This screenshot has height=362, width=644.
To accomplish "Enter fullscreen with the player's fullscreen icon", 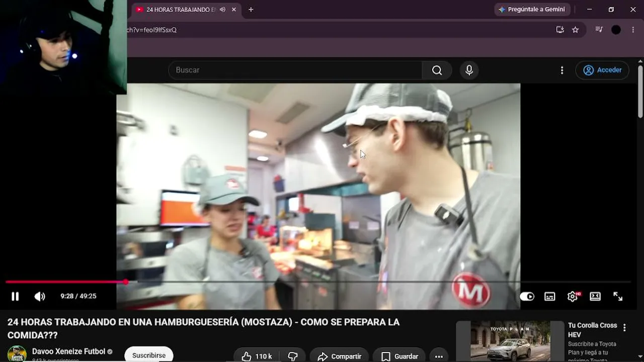I will tap(618, 297).
